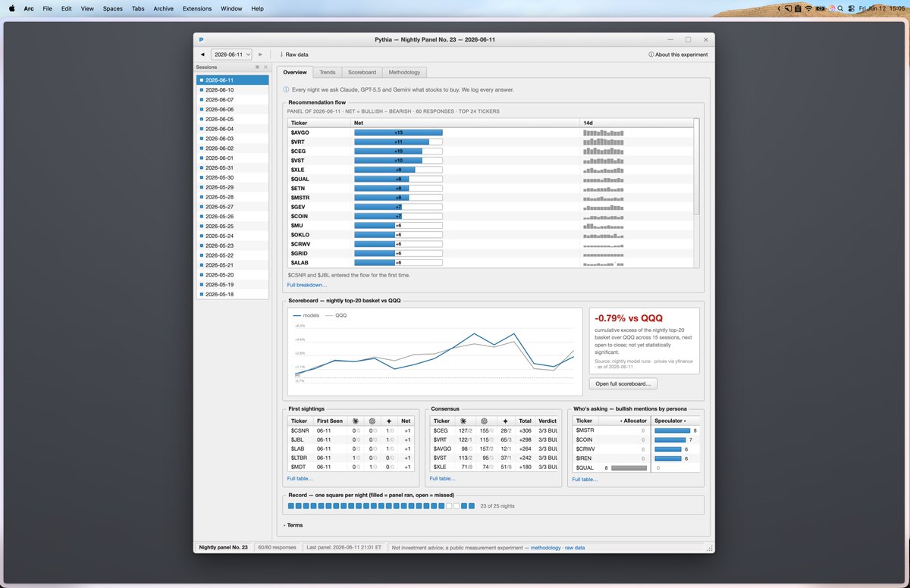Open the Full table link under First sightings
This screenshot has height=588, width=910.
pos(300,479)
